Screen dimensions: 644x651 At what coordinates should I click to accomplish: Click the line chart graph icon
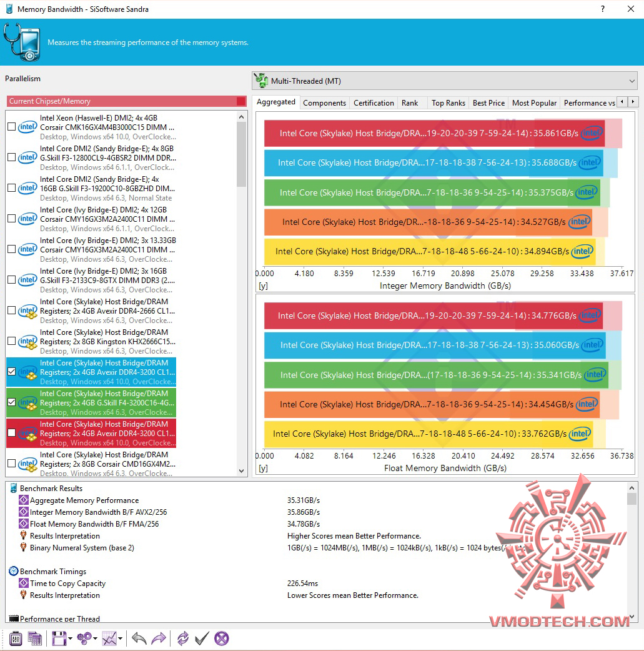(x=109, y=638)
